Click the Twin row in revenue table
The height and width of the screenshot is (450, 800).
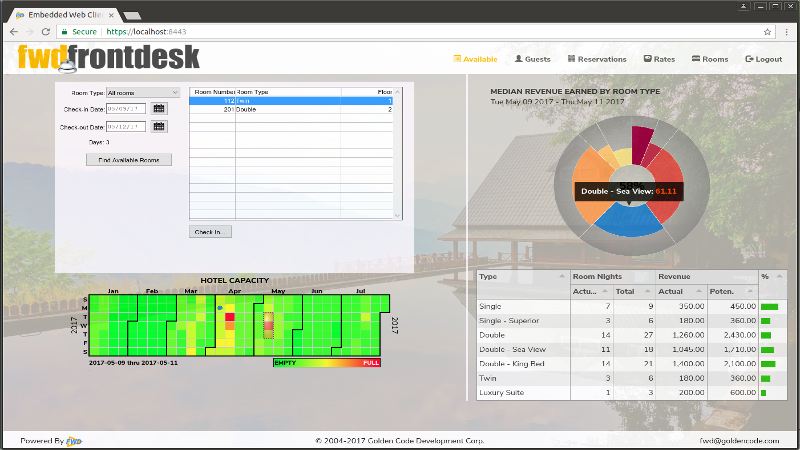point(632,378)
